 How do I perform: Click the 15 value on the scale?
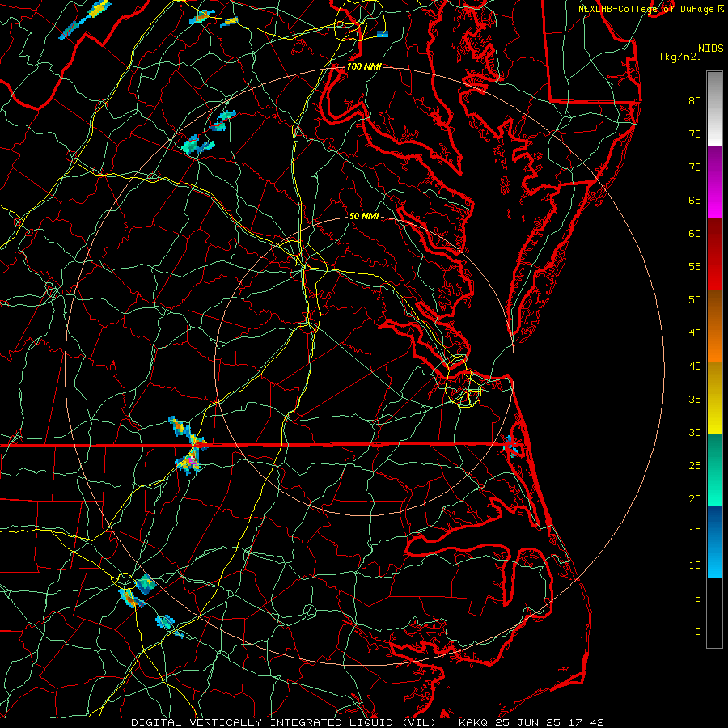pyautogui.click(x=695, y=532)
